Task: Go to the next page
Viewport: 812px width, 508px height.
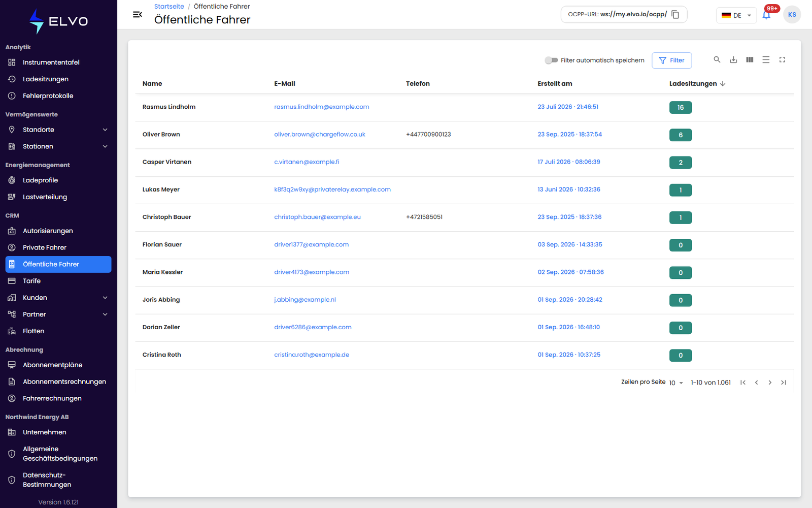Action: coord(770,383)
